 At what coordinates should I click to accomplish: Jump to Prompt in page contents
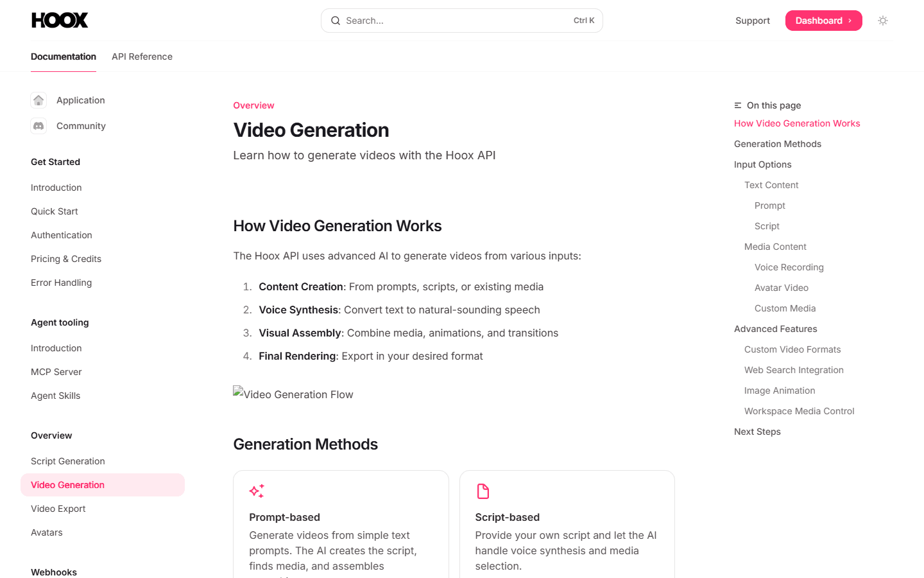770,206
